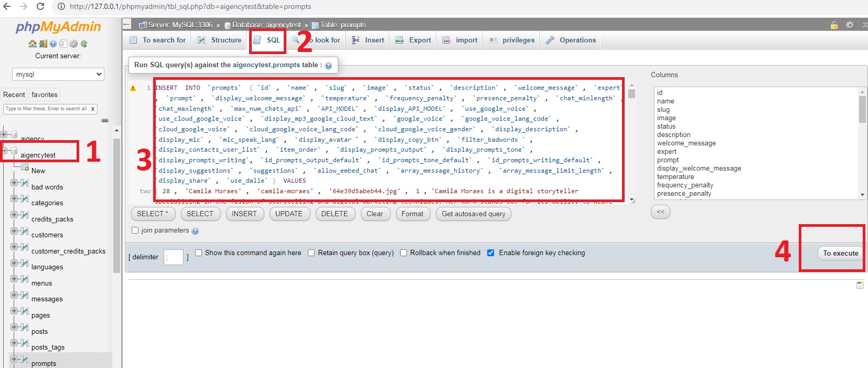Collapse the aigencytest database tree node
Image resolution: width=868 pixels, height=368 pixels.
[4, 151]
